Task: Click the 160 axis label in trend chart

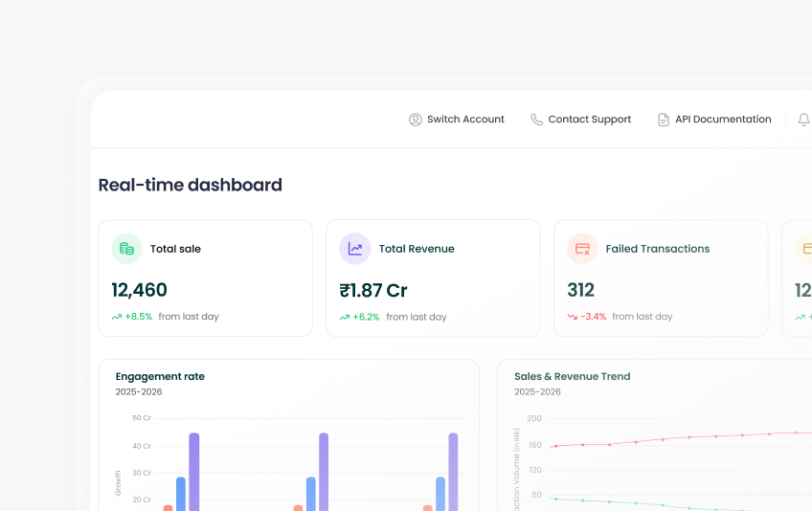Action: point(534,445)
